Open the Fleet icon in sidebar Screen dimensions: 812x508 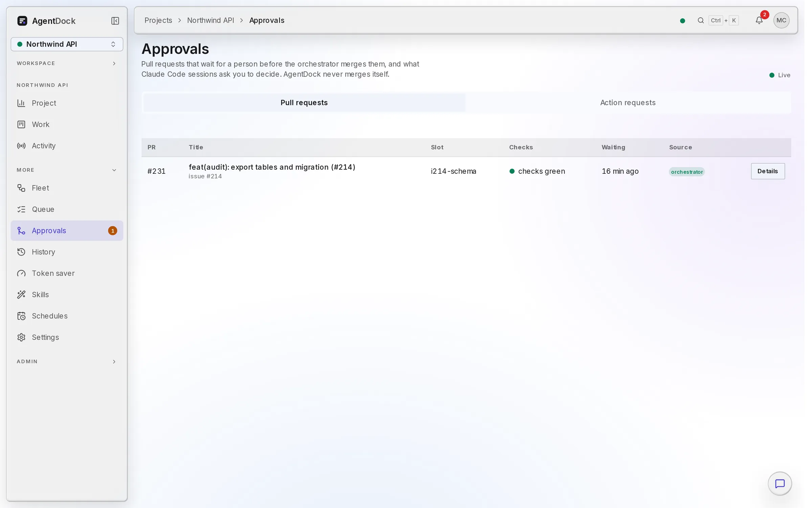click(21, 188)
